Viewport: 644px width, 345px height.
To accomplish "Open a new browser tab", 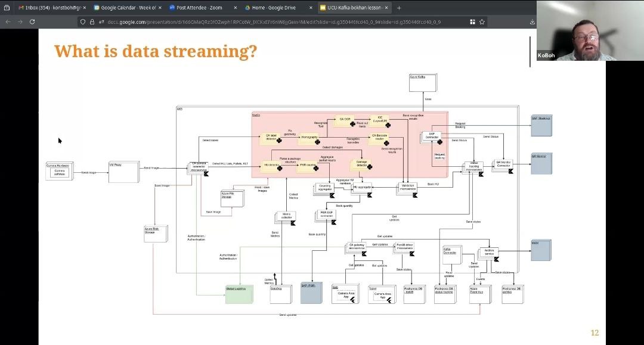I will [x=399, y=7].
